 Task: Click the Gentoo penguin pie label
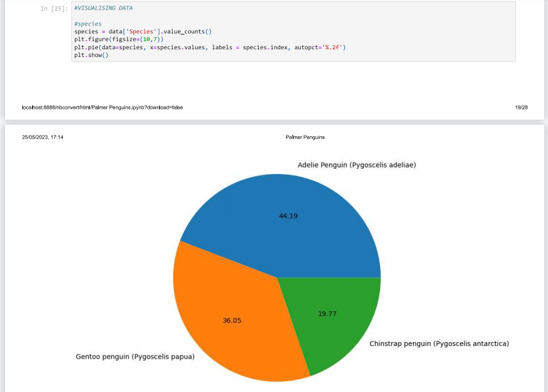click(x=135, y=357)
